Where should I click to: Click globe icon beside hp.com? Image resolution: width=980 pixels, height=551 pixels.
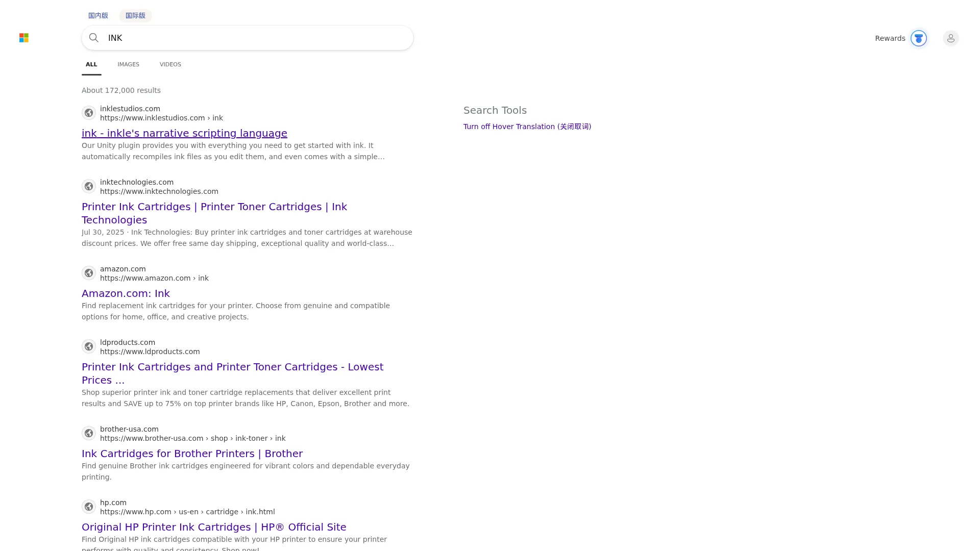point(89,507)
